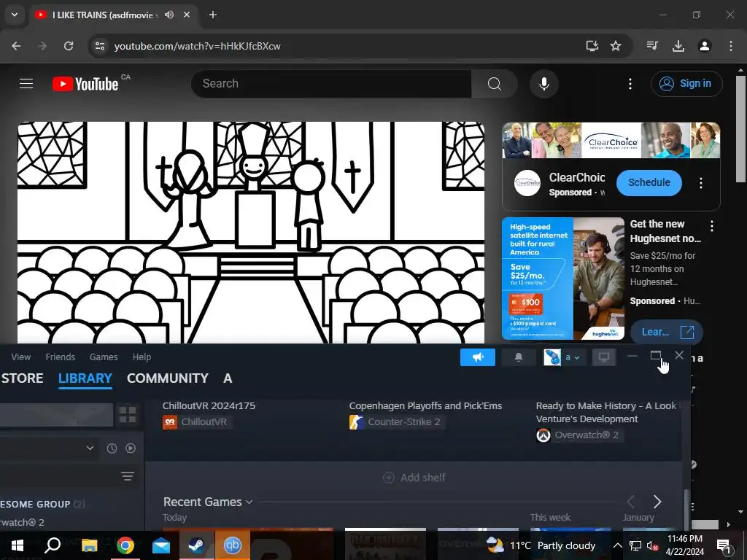Click the Overwatch 2 game tag in news
Viewport: 747px width, 560px height.
(578, 435)
